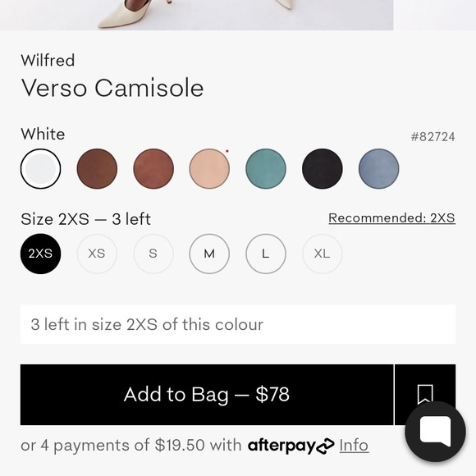Open the chat bubble icon
This screenshot has width=476, height=476.
click(x=435, y=432)
